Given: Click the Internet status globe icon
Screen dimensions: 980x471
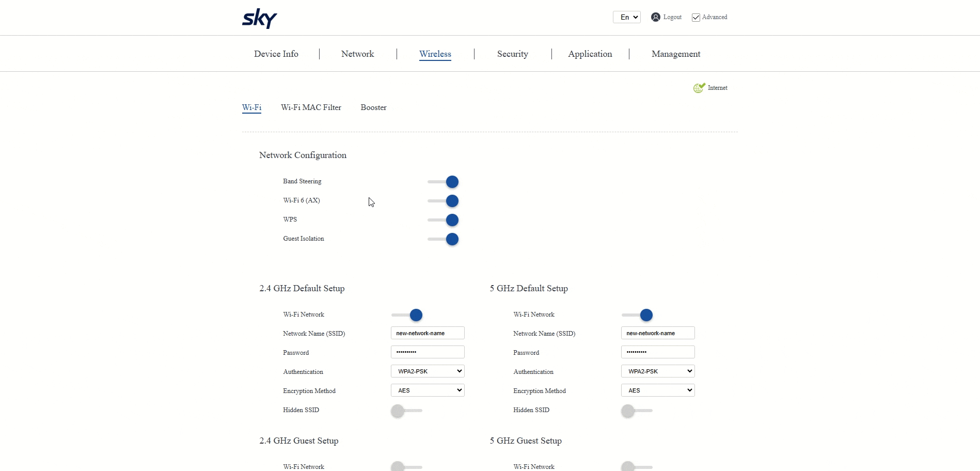Looking at the screenshot, I should 699,88.
